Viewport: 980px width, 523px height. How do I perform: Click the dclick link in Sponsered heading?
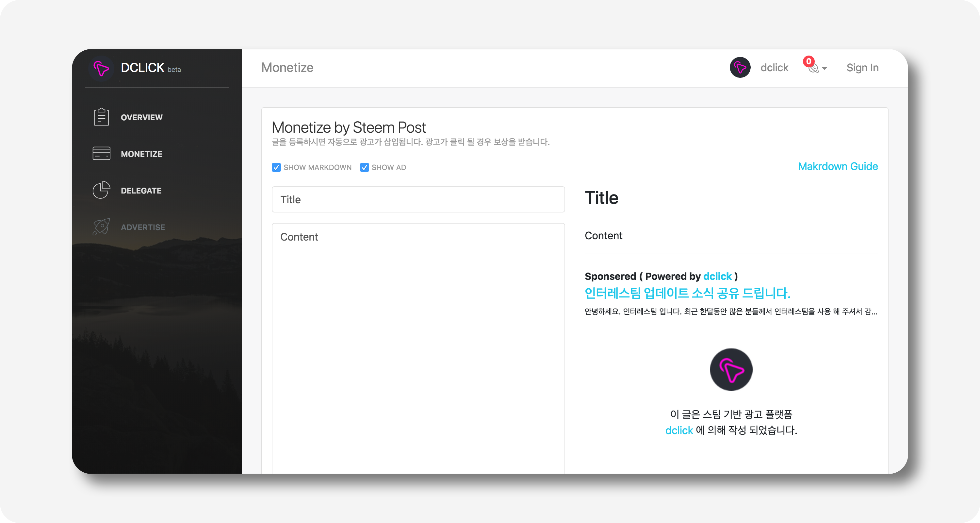pos(717,276)
